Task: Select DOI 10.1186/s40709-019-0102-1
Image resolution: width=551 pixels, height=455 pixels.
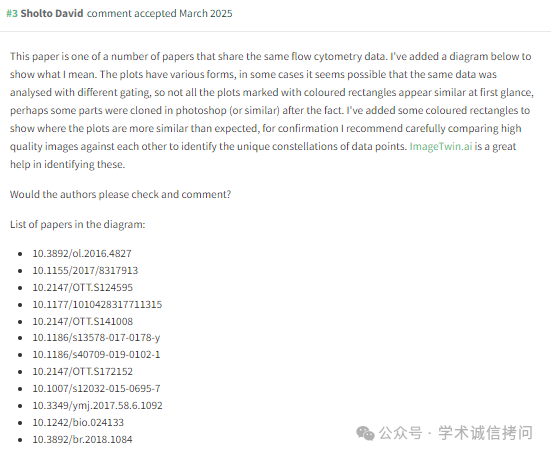Action: point(96,355)
